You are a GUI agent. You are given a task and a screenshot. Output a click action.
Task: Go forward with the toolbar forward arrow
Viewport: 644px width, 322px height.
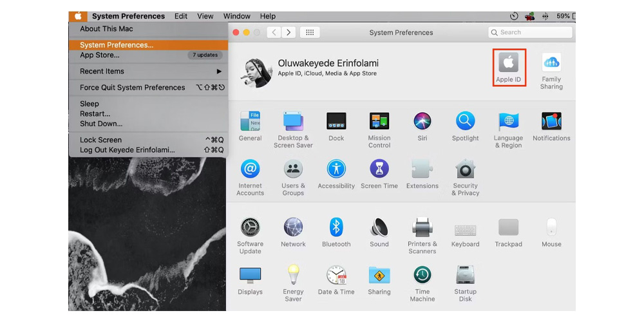click(x=289, y=32)
